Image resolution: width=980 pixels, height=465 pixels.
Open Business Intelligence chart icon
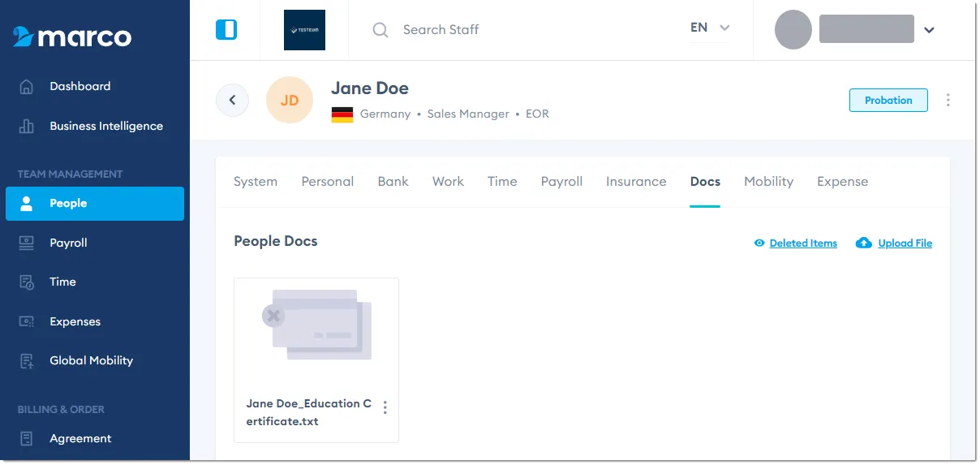pyautogui.click(x=27, y=126)
